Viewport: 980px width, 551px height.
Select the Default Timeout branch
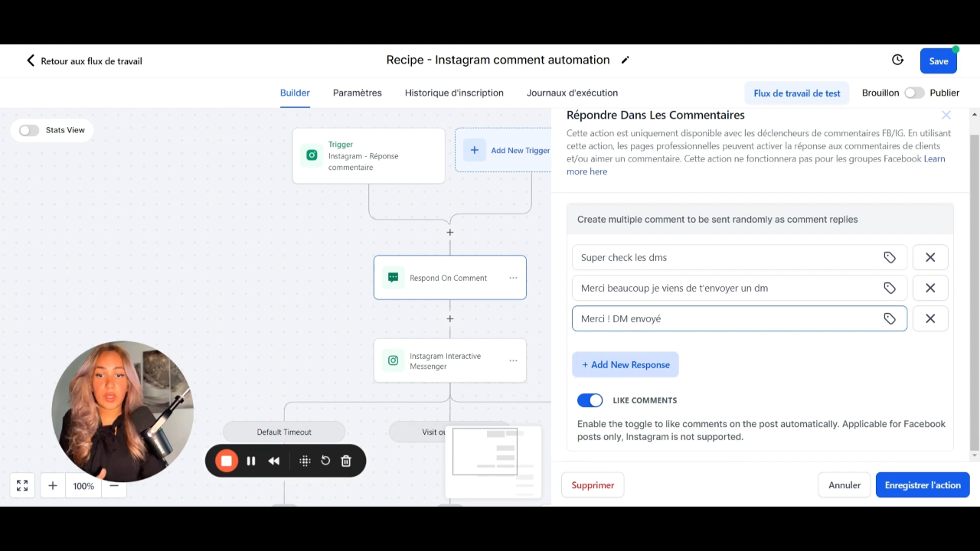(284, 432)
